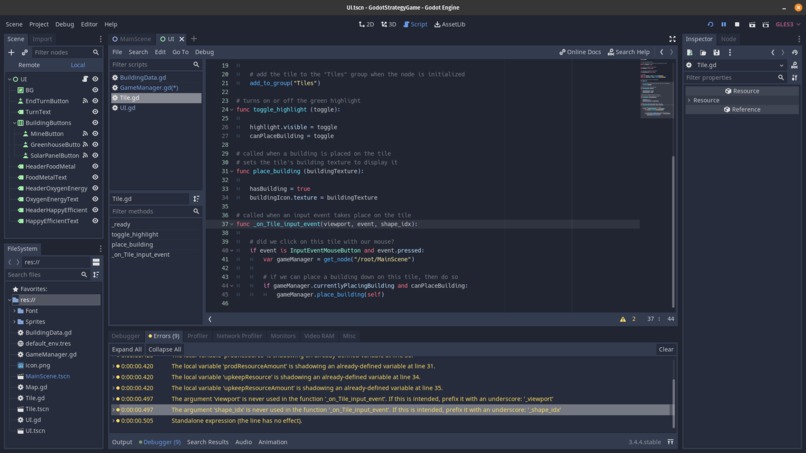Click Collapse All errors button
Screen dimensions: 806x453
click(164, 350)
